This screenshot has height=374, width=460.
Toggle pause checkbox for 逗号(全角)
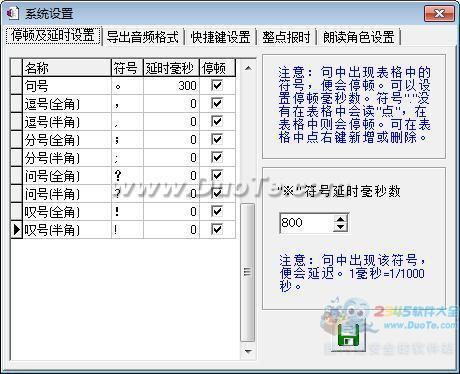pos(217,104)
